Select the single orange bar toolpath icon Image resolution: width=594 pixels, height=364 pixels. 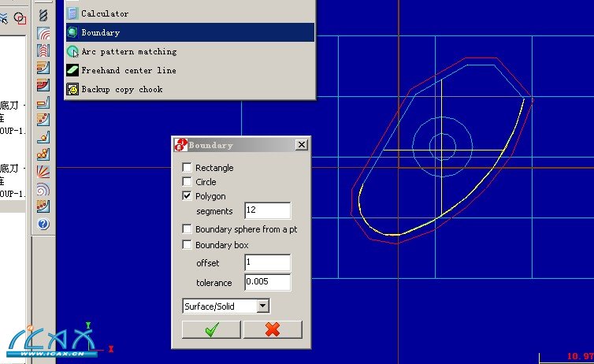click(43, 102)
